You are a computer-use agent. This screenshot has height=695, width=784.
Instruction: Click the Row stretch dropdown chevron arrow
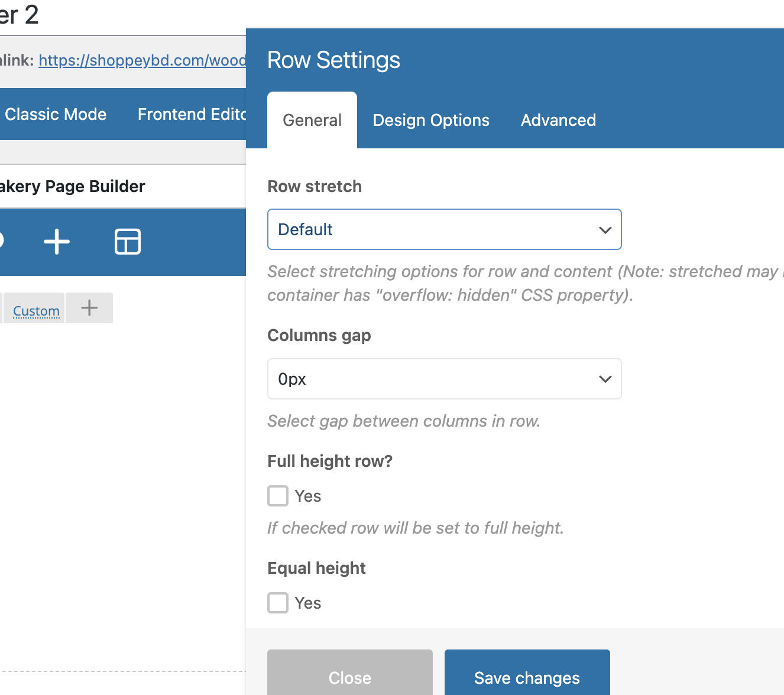click(605, 230)
